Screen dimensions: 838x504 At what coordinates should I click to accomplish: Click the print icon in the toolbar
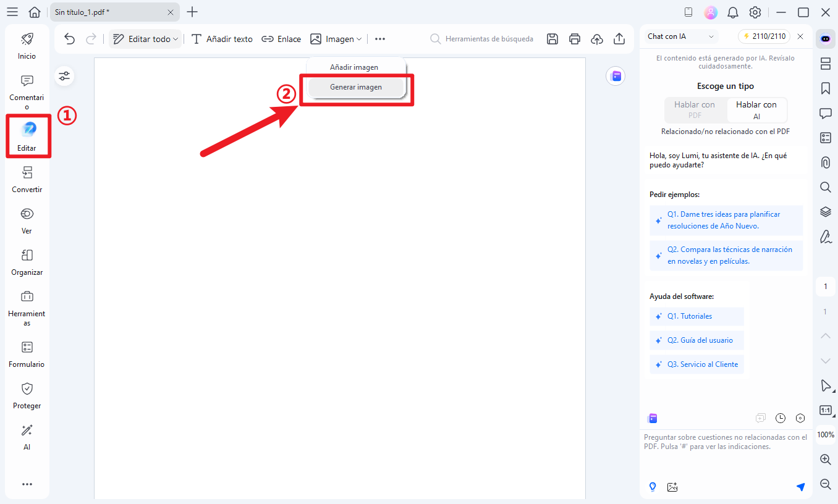[x=575, y=39]
